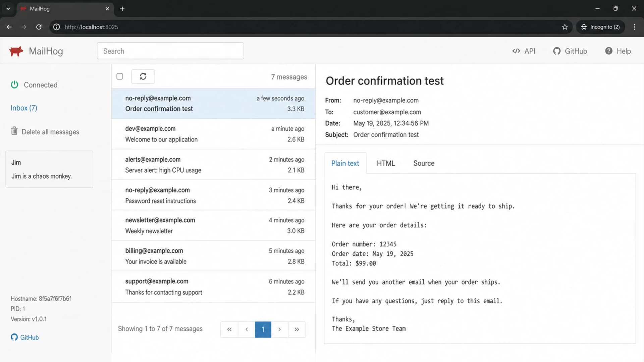Image resolution: width=644 pixels, height=362 pixels.
Task: Switch to the Source tab
Action: (x=424, y=163)
